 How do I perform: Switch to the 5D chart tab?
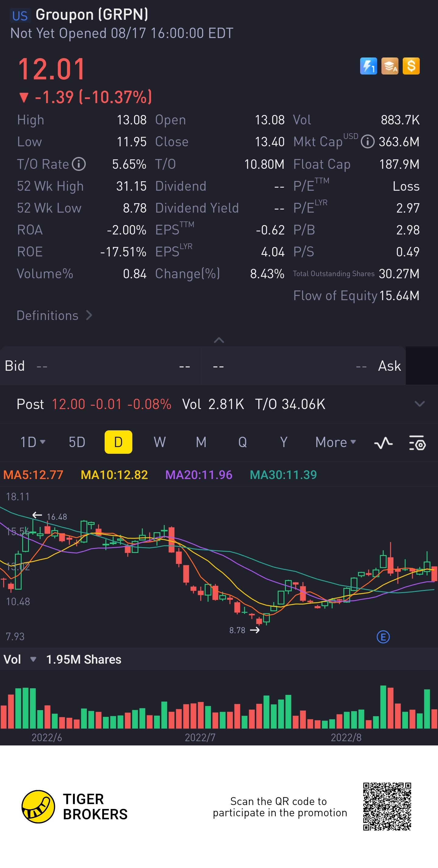(77, 442)
